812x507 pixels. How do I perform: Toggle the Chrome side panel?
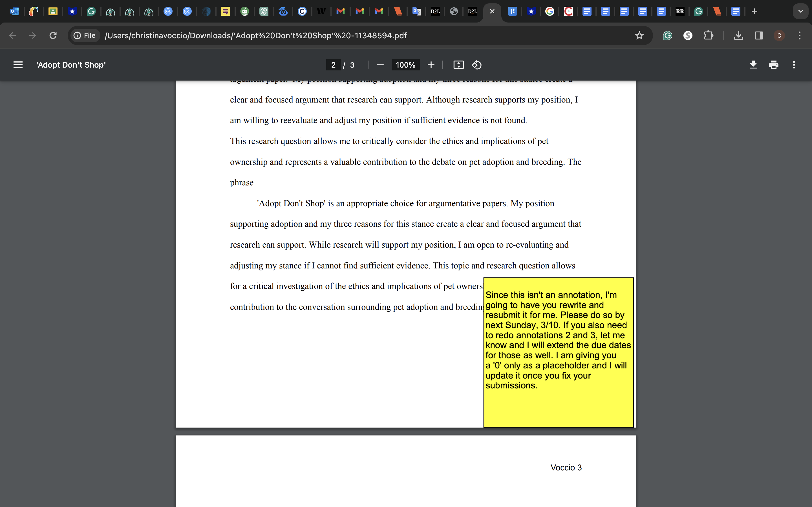click(759, 35)
